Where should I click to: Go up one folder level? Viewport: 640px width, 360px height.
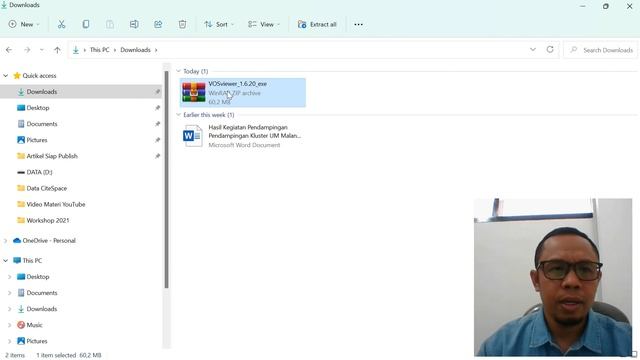point(57,50)
